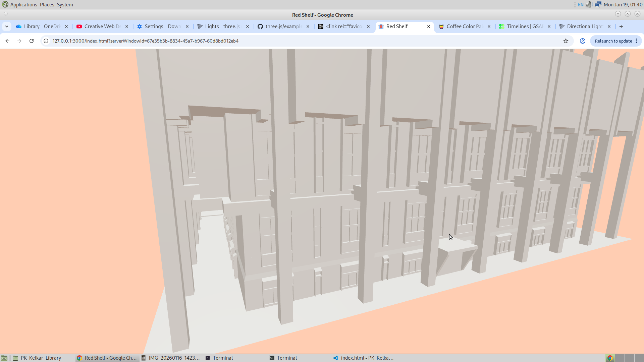The width and height of the screenshot is (644, 362).
Task: Expand the tab search dropdown
Action: pos(7,26)
